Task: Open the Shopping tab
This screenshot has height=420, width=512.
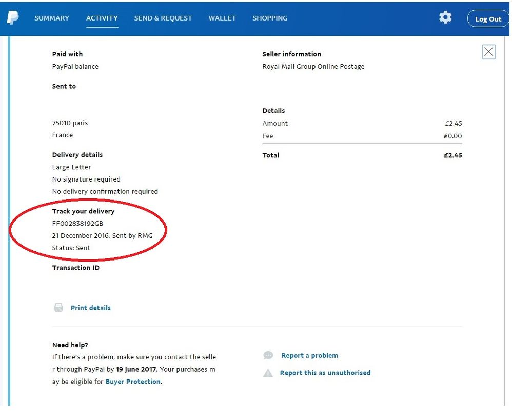Action: click(270, 18)
